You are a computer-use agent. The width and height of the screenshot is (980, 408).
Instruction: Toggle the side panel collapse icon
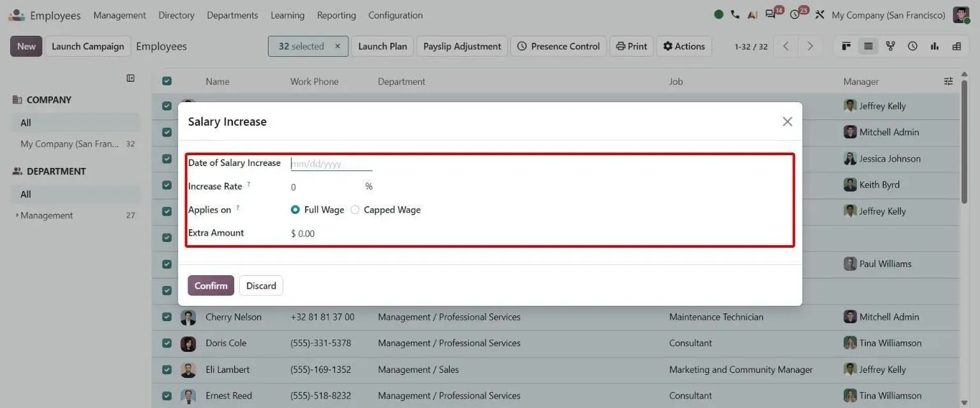coord(131,78)
